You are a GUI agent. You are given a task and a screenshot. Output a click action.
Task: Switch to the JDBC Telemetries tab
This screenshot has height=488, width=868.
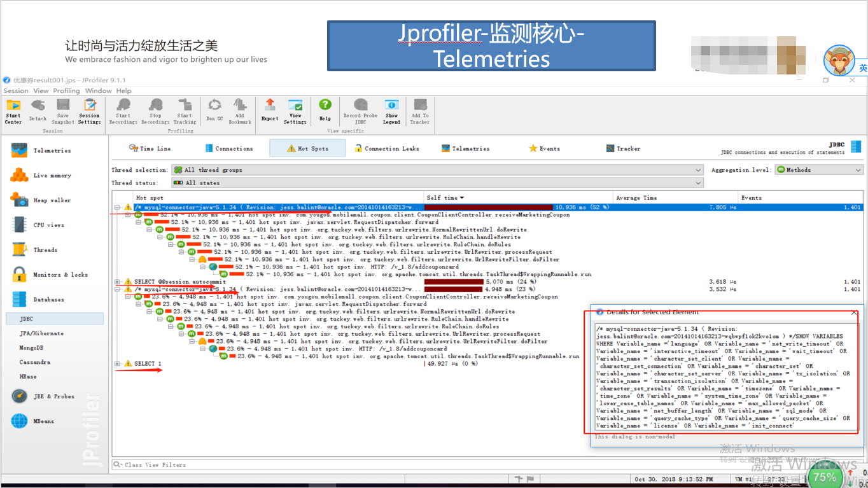click(465, 148)
